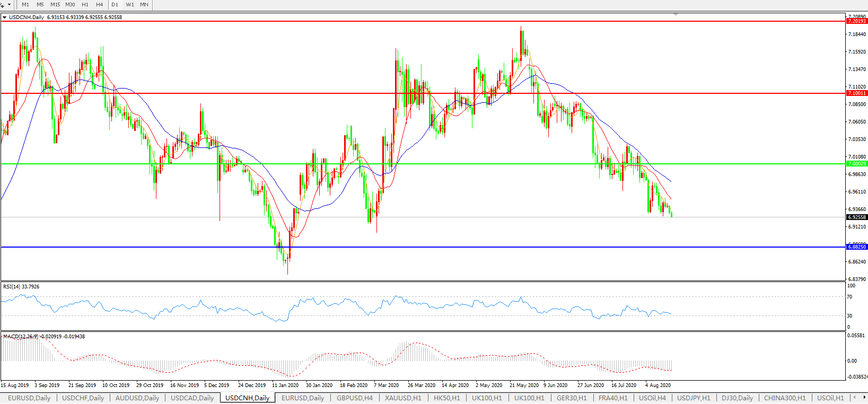The width and height of the screenshot is (868, 404).
Task: Click the blue 6.88250 price level label
Action: 857,247
